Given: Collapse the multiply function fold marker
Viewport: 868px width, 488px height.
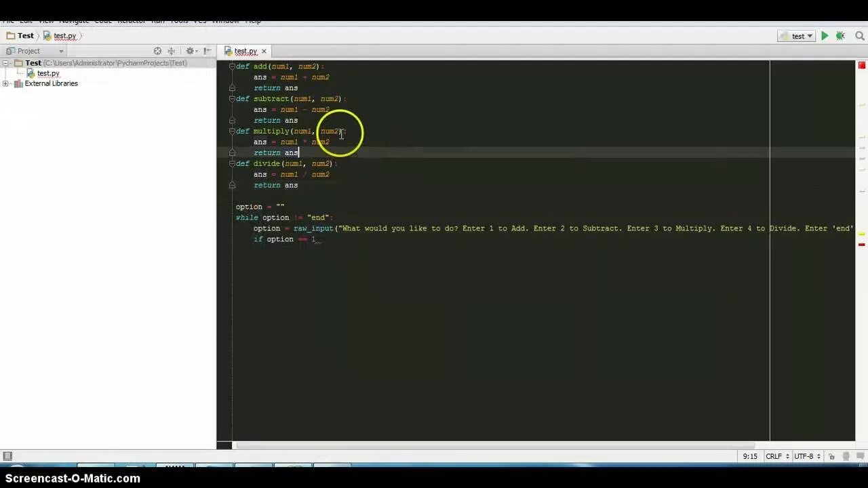Looking at the screenshot, I should click(x=232, y=131).
